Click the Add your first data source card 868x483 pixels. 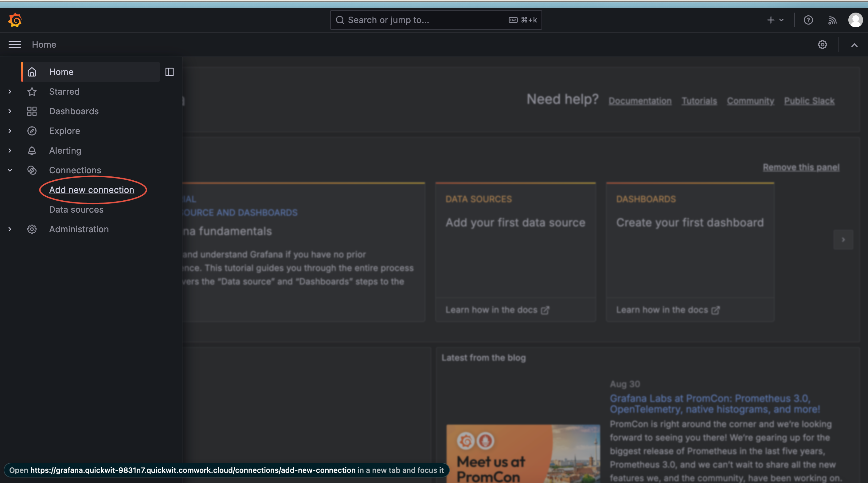click(515, 252)
